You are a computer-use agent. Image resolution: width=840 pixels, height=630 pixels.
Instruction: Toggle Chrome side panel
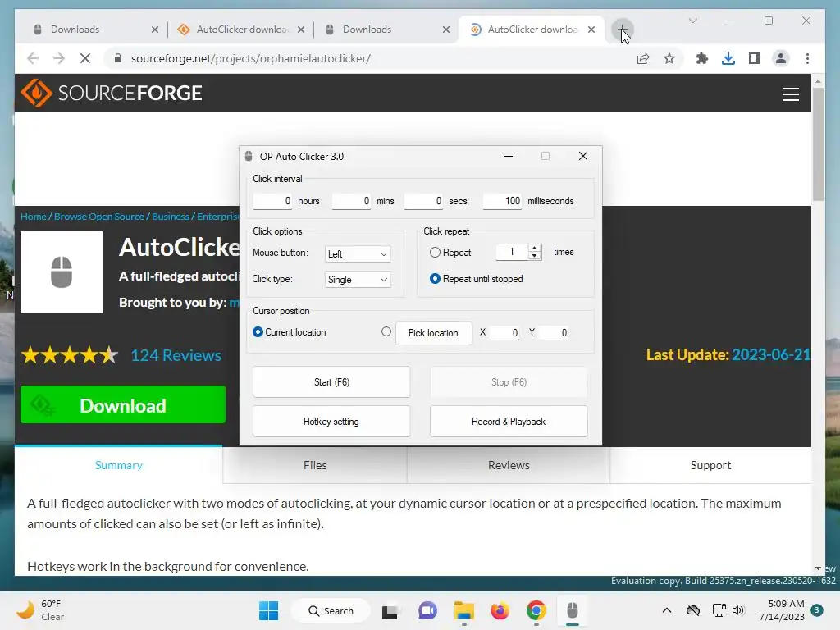point(755,58)
